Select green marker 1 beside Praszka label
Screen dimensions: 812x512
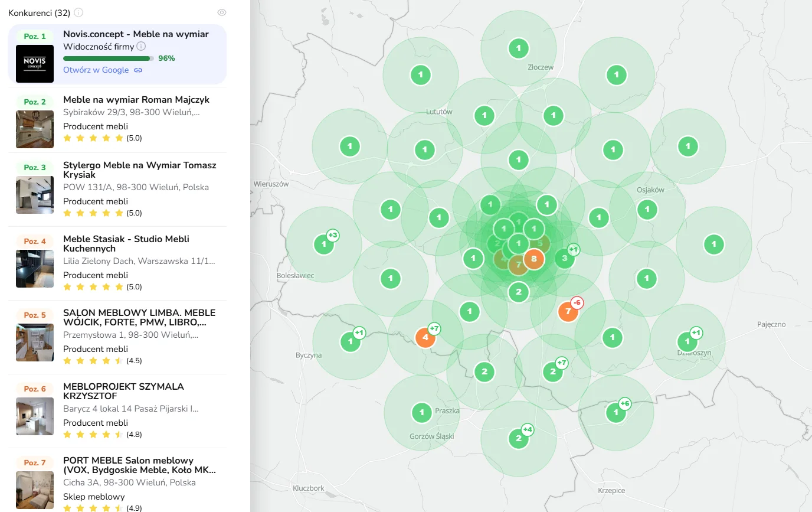tap(421, 412)
